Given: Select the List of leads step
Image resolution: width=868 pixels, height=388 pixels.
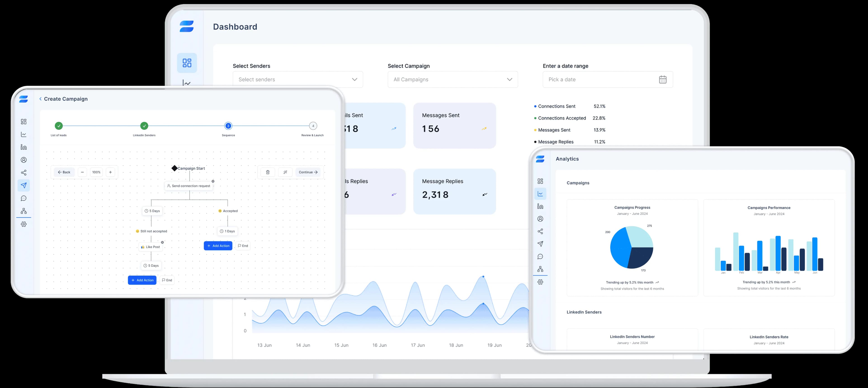Looking at the screenshot, I should [x=59, y=126].
